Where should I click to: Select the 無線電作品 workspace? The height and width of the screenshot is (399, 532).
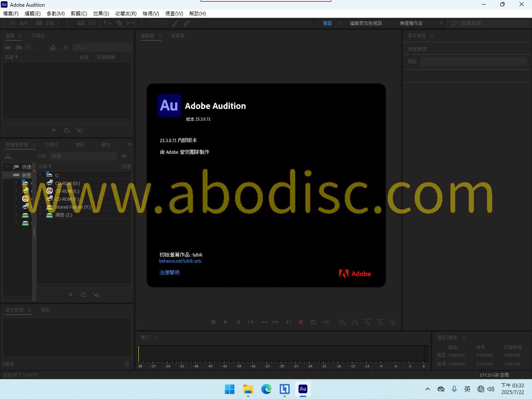point(411,23)
